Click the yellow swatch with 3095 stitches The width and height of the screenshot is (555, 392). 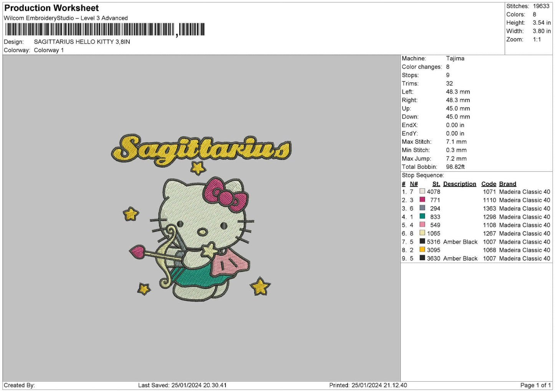coord(422,250)
